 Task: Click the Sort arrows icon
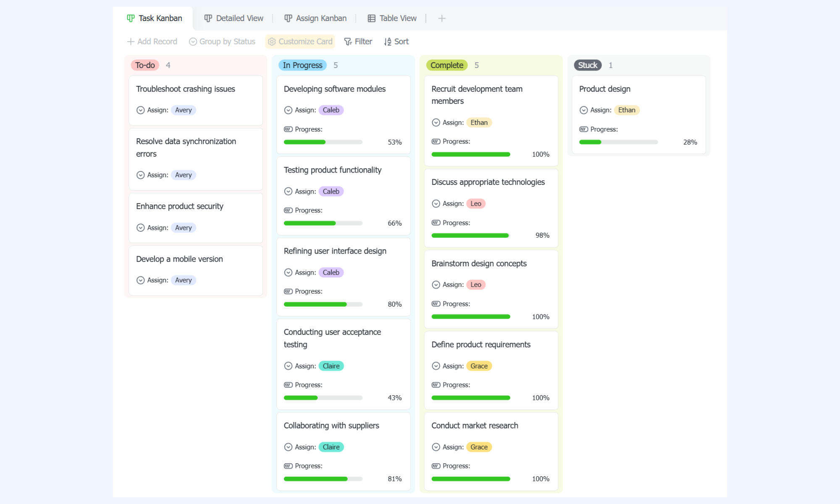pyautogui.click(x=388, y=42)
